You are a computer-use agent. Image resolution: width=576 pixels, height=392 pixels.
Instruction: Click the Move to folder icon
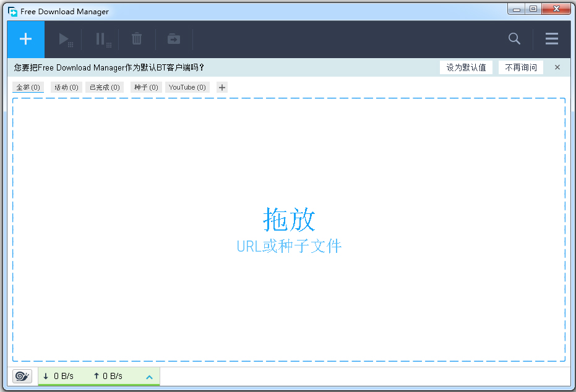(x=173, y=39)
